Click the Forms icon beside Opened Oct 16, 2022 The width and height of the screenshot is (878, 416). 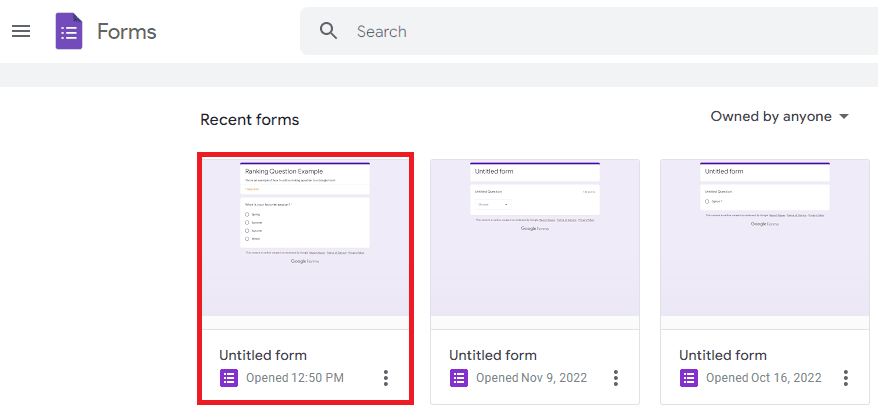pyautogui.click(x=689, y=378)
